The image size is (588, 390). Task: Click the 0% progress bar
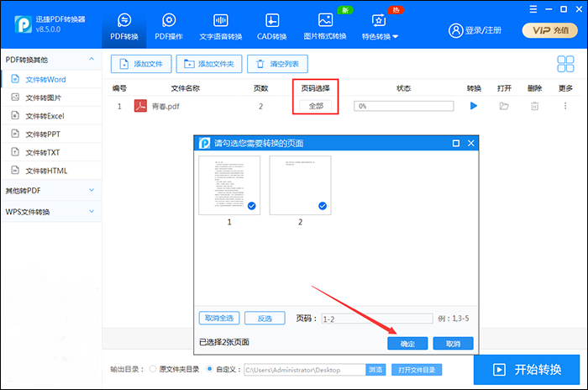(403, 106)
